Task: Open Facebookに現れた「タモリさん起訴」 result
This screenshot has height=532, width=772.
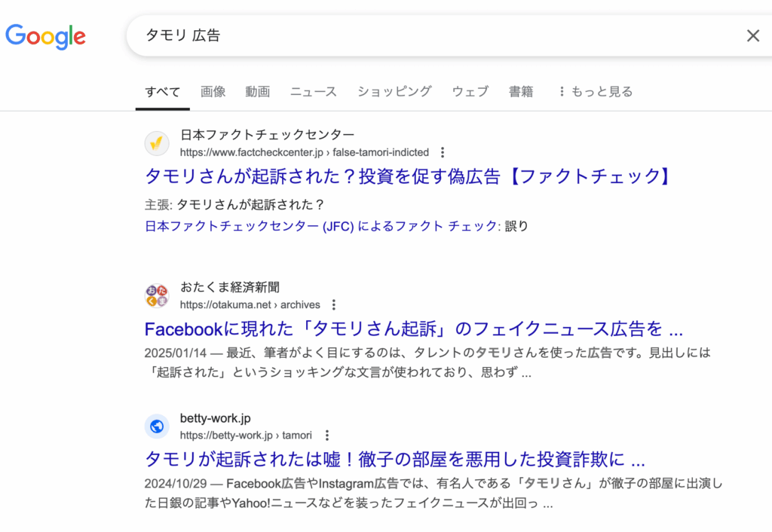Action: tap(414, 329)
